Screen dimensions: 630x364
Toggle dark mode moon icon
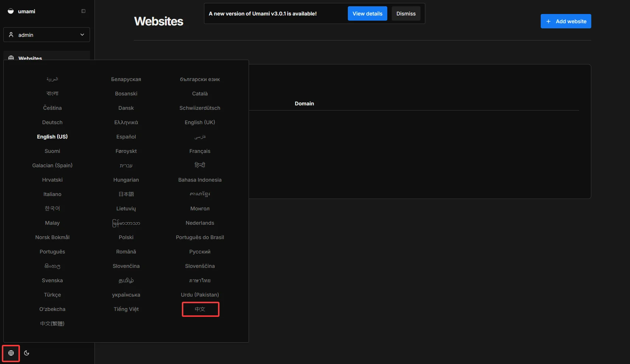pos(27,353)
